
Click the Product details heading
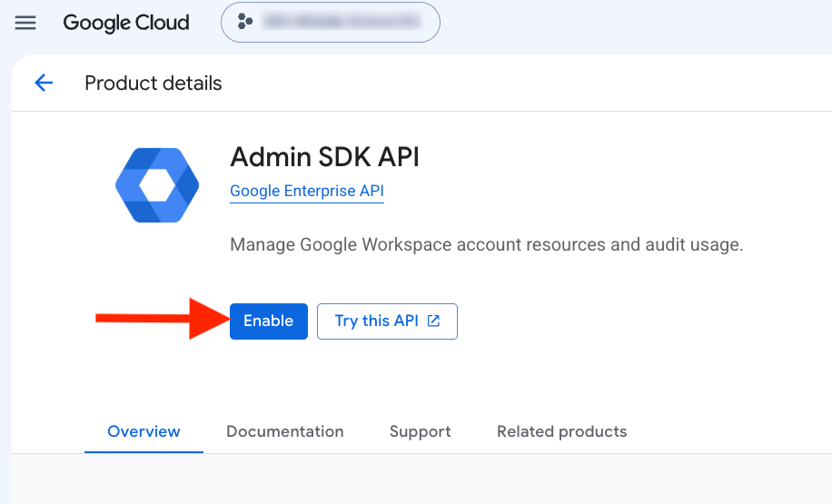click(154, 84)
